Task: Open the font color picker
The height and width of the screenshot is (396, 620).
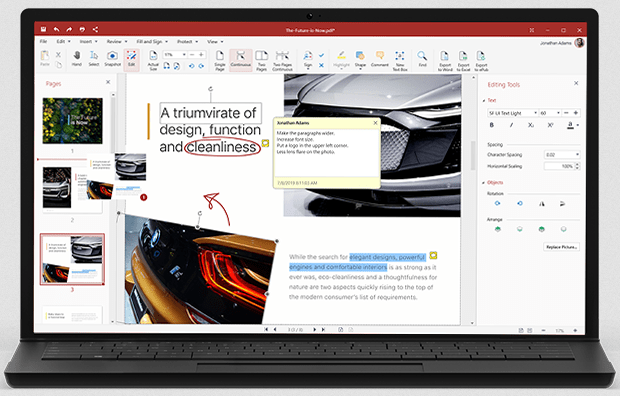Action: tap(572, 125)
